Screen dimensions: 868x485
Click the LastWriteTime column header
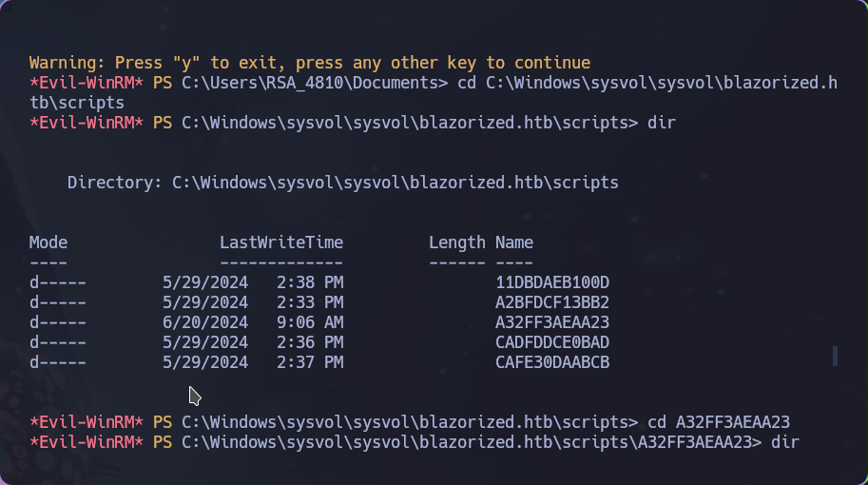tap(281, 242)
